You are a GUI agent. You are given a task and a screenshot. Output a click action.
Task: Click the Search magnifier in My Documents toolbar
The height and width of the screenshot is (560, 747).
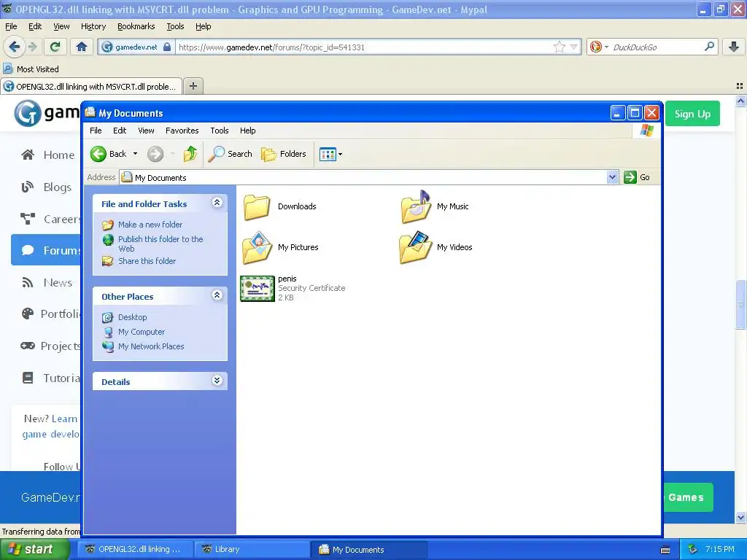pyautogui.click(x=217, y=154)
